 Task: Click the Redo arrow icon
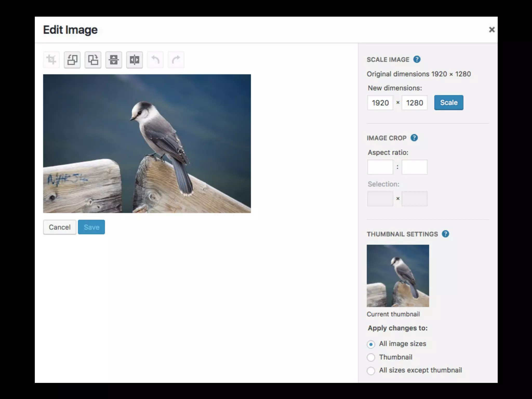click(x=176, y=60)
